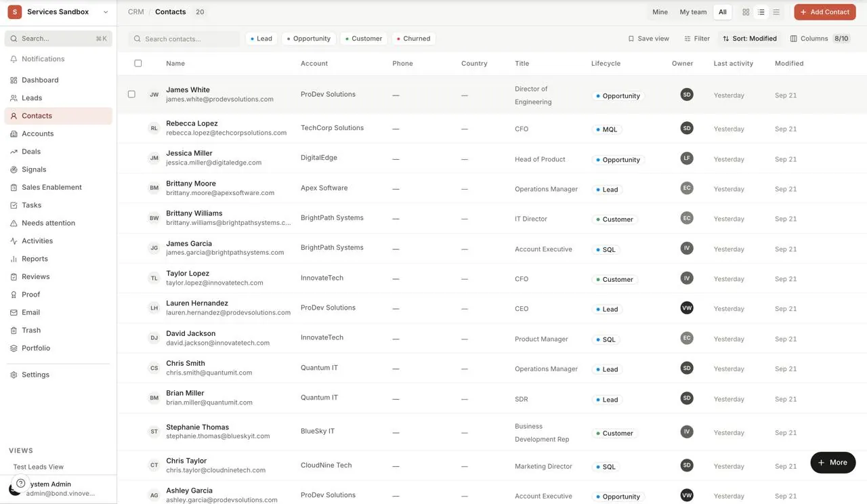
Task: Click the Save view button
Action: (x=648, y=39)
